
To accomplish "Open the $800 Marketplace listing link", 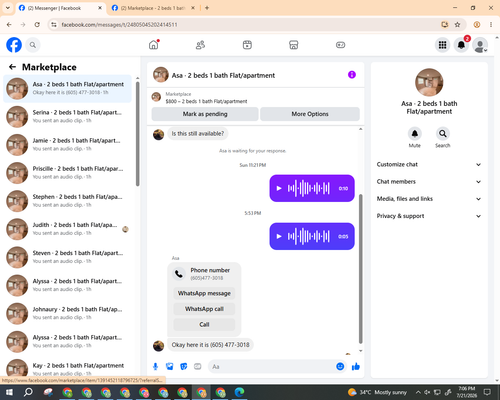I will 206,101.
